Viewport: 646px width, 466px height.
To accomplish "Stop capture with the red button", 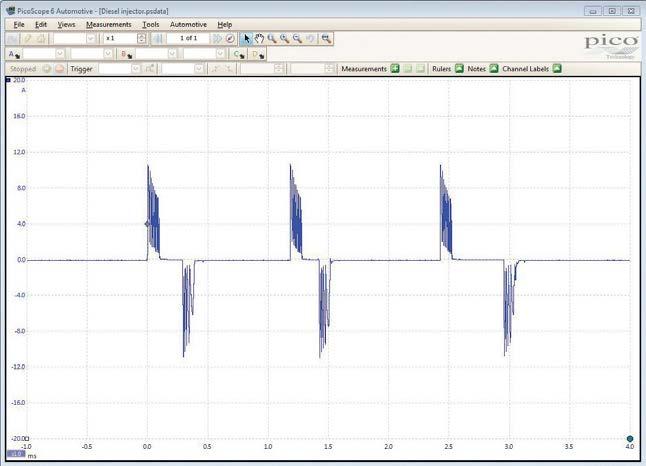I will [x=59, y=68].
